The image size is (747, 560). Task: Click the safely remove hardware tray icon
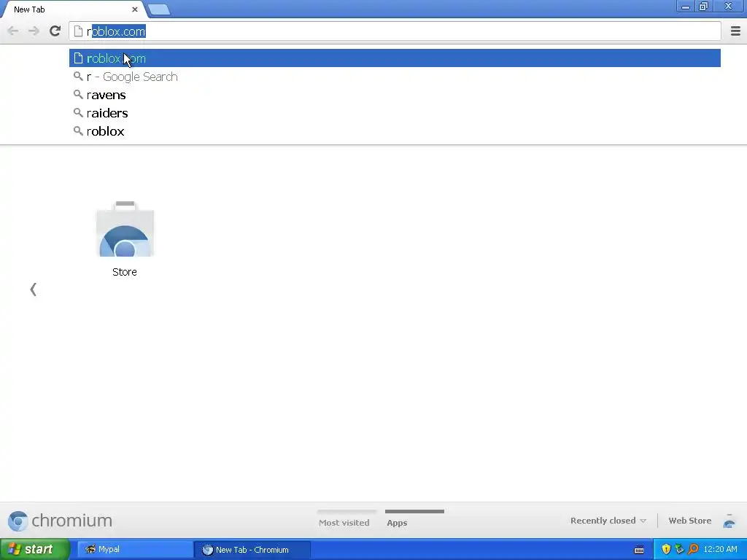pos(679,549)
